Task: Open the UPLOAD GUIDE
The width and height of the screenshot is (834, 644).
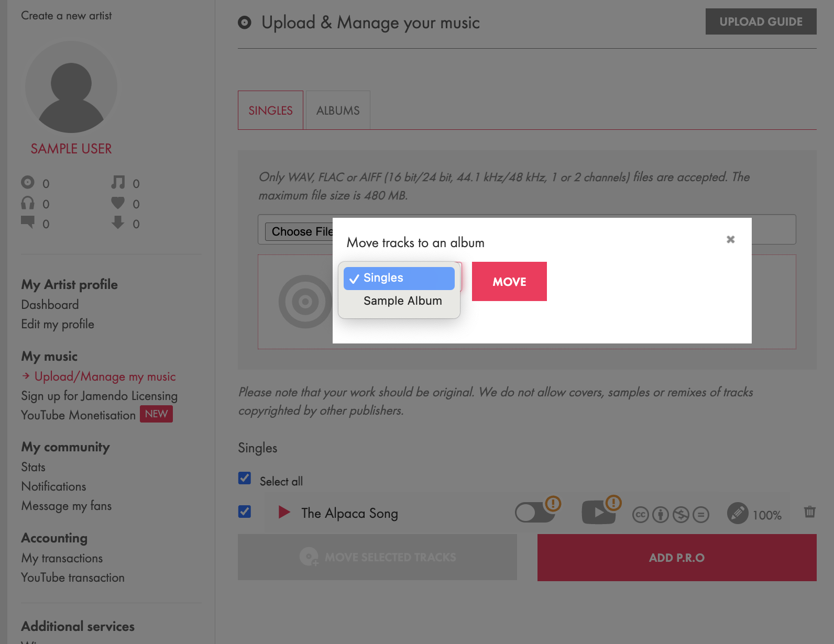Action: coord(761,21)
